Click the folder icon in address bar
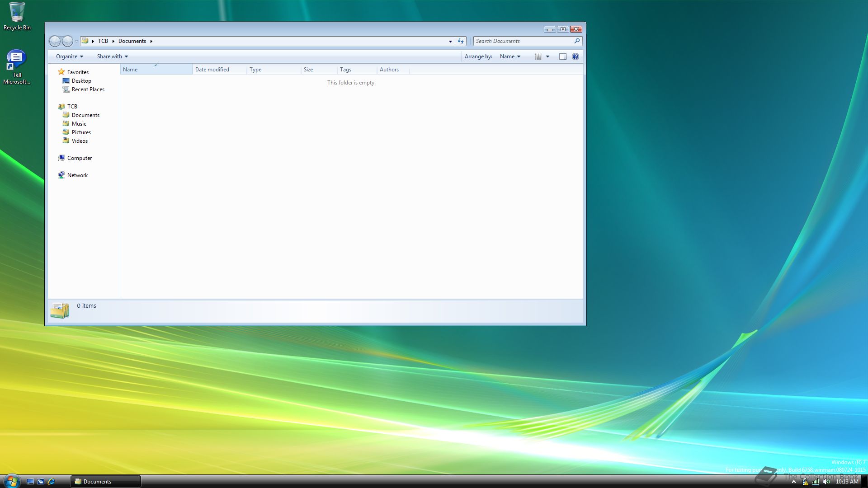Viewport: 868px width, 488px height. 85,41
